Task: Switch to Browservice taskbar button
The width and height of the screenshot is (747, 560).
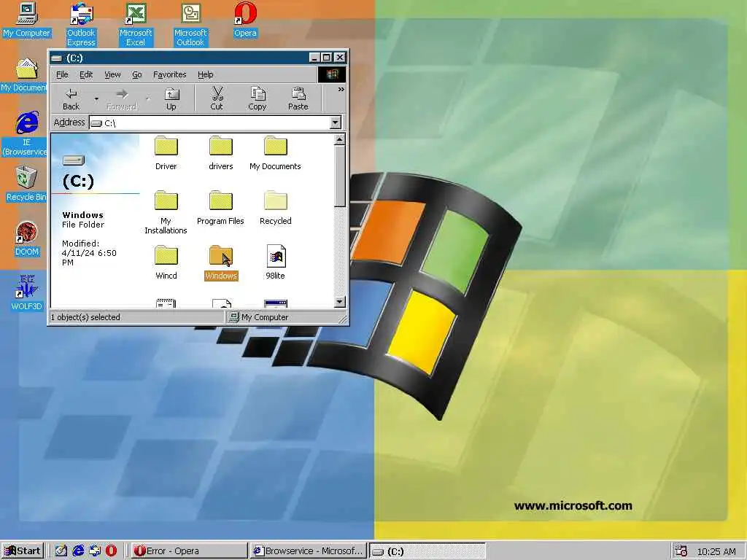Action: point(309,551)
